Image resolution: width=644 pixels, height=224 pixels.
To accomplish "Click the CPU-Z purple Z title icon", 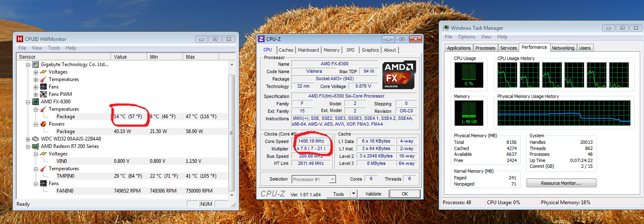I will (x=261, y=39).
